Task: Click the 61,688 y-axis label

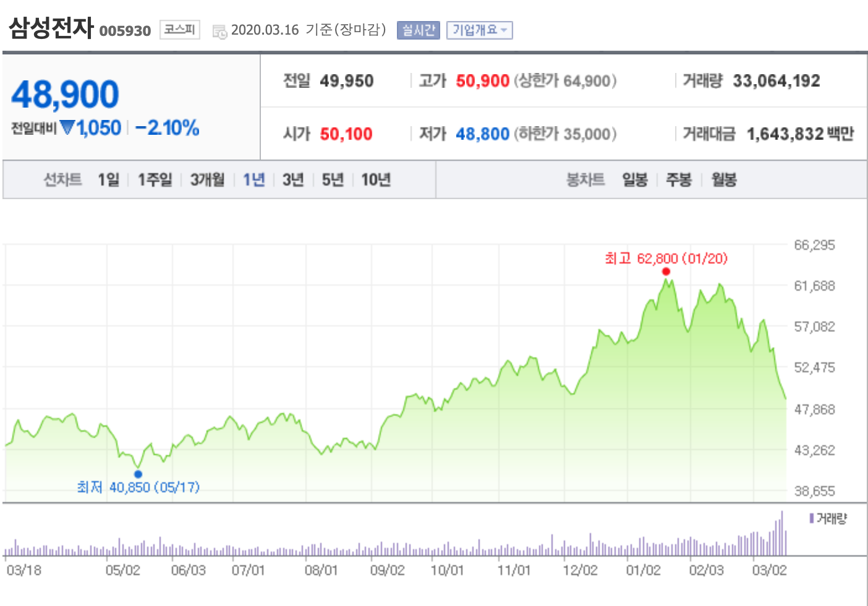Action: click(814, 286)
